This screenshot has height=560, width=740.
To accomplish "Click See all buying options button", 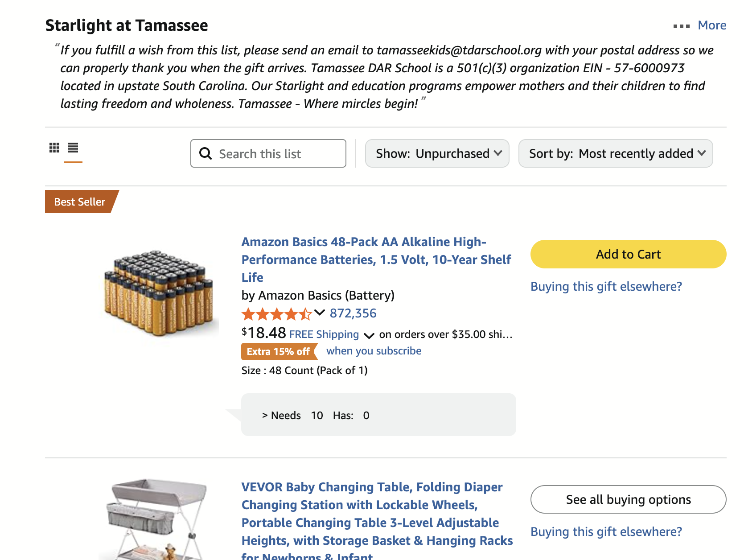I will [628, 499].
